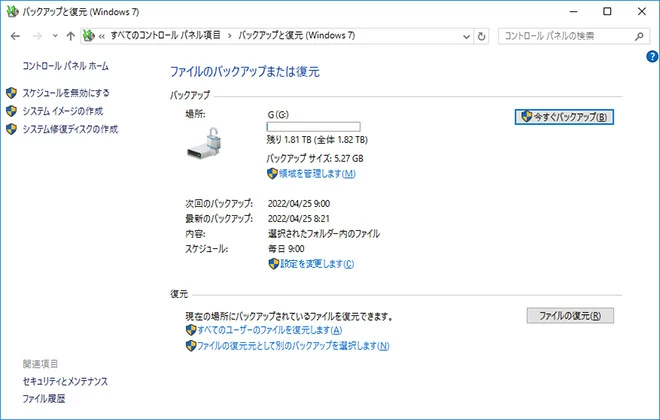Click the backup drive icon with padlock
The image size is (660, 420).
pyautogui.click(x=205, y=143)
